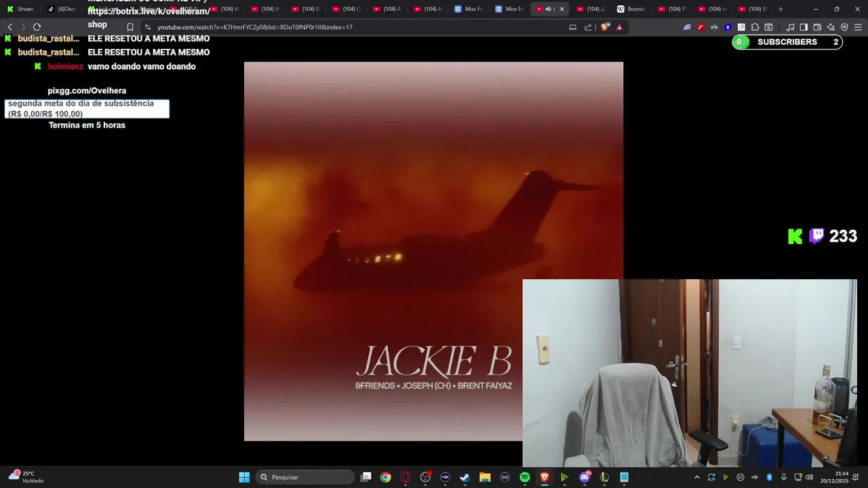
Task: Open Spotify from the taskbar
Action: click(x=525, y=477)
